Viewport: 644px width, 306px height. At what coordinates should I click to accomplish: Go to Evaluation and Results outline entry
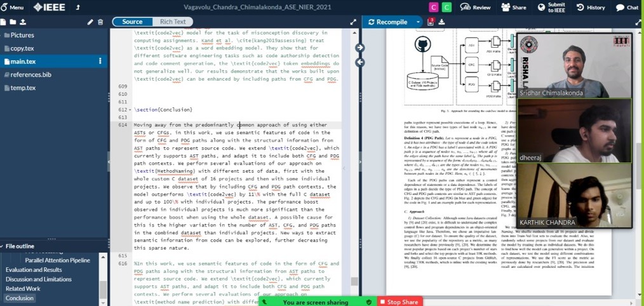[34, 270]
